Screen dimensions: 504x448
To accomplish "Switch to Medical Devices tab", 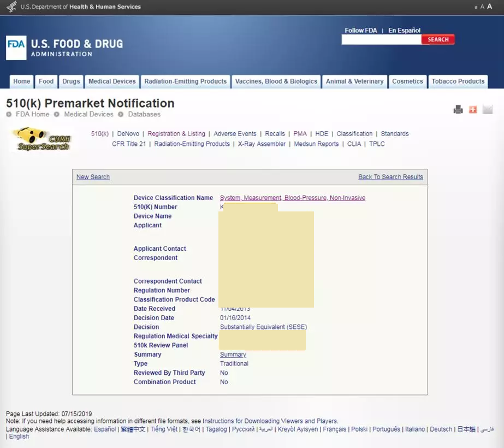I will pos(112,81).
